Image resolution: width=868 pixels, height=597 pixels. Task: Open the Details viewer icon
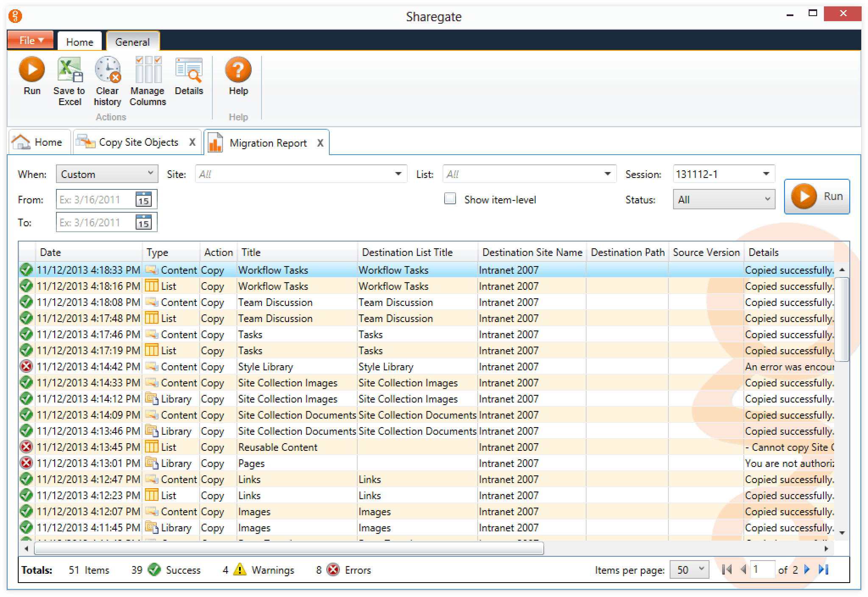pyautogui.click(x=189, y=70)
